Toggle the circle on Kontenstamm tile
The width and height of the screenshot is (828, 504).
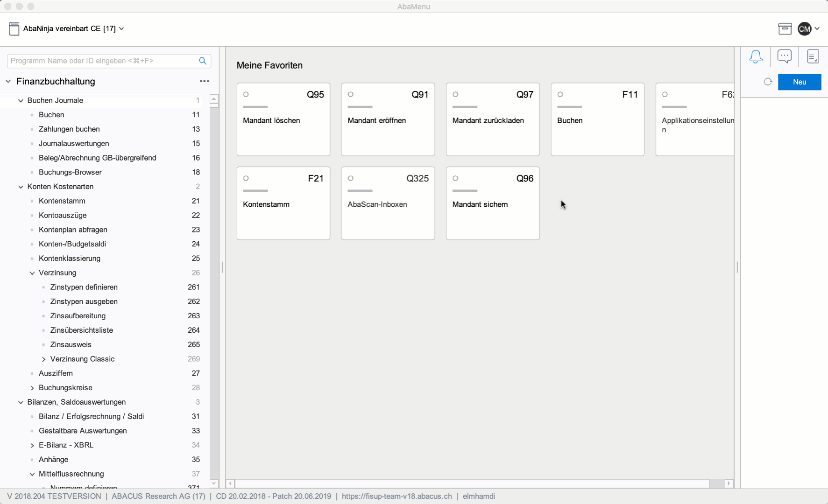(x=246, y=178)
